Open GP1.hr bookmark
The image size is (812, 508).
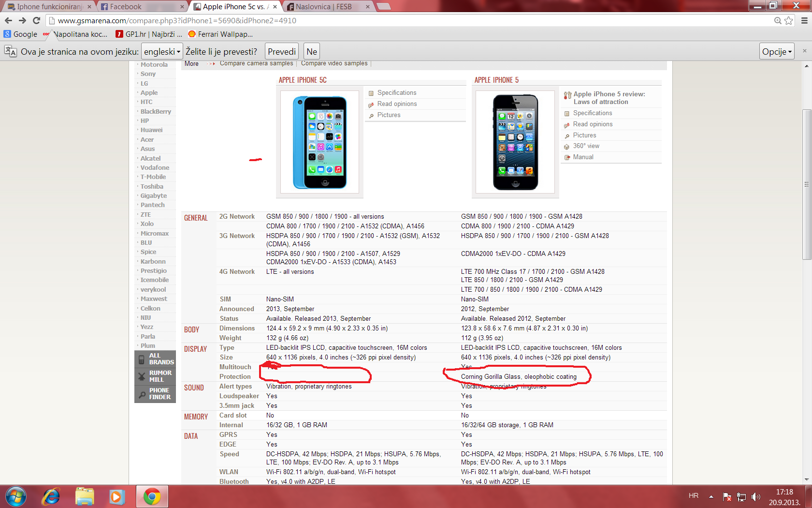pos(149,34)
